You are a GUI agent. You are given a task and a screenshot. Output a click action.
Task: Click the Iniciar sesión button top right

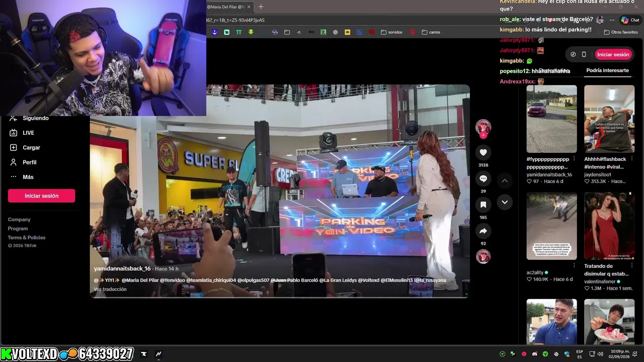tap(613, 54)
